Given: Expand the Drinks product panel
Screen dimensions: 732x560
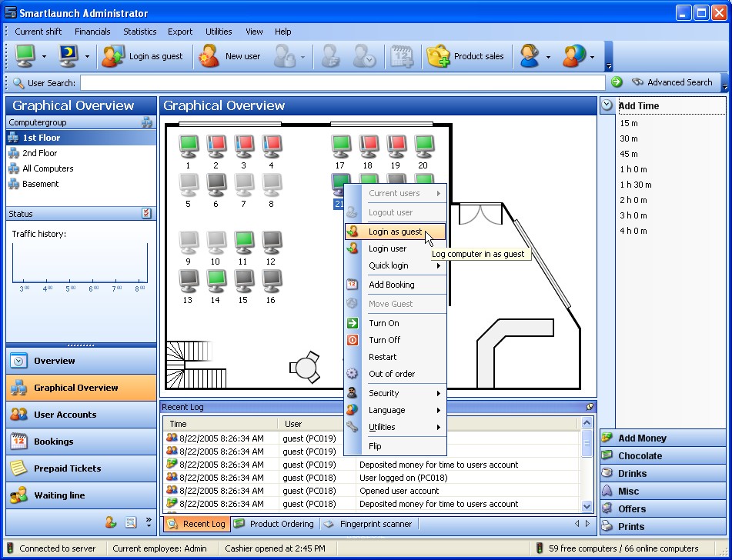Looking at the screenshot, I should pos(663,474).
